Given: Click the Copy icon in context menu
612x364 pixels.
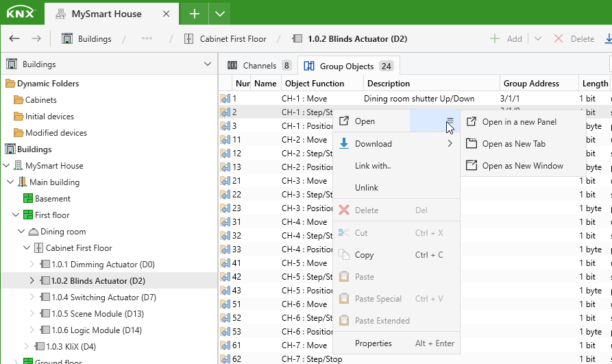Looking at the screenshot, I should (x=344, y=254).
